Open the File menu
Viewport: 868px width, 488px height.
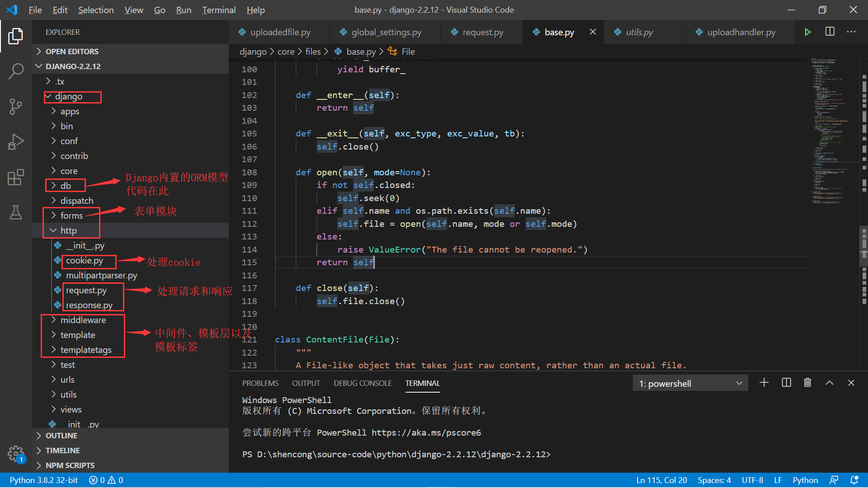[x=35, y=10]
